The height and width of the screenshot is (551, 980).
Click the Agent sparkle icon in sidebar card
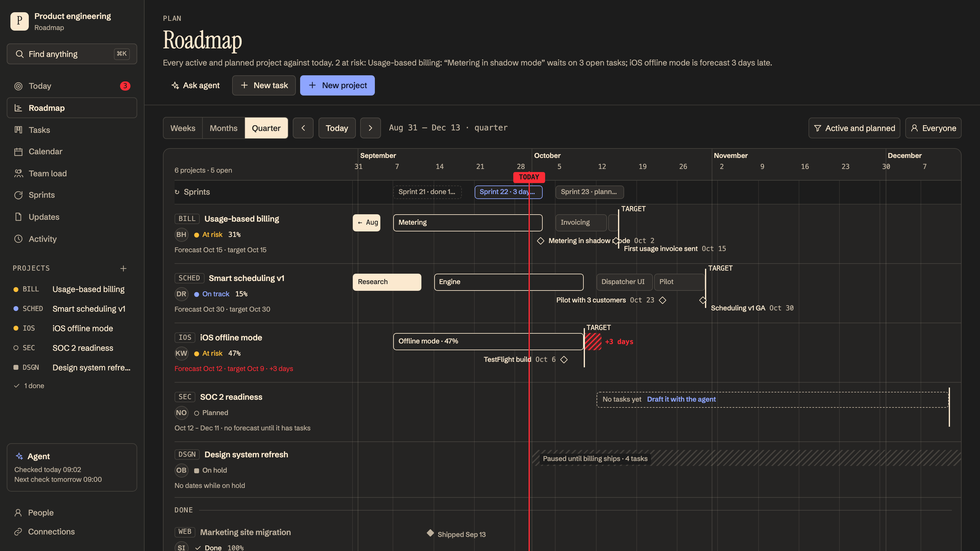point(19,456)
